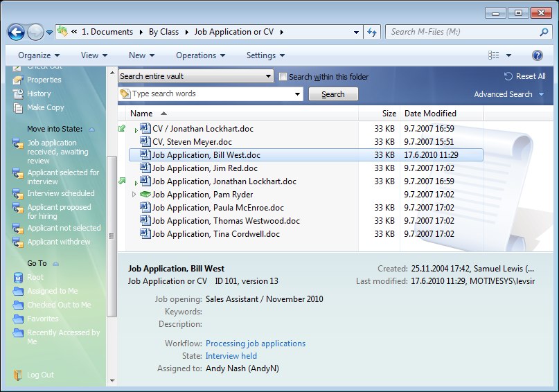
Task: Open the Settings menu
Action: pyautogui.click(x=265, y=55)
